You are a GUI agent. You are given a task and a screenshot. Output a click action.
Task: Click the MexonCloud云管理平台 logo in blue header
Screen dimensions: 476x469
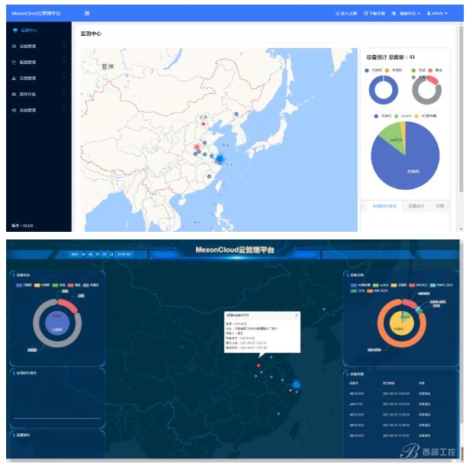point(36,14)
